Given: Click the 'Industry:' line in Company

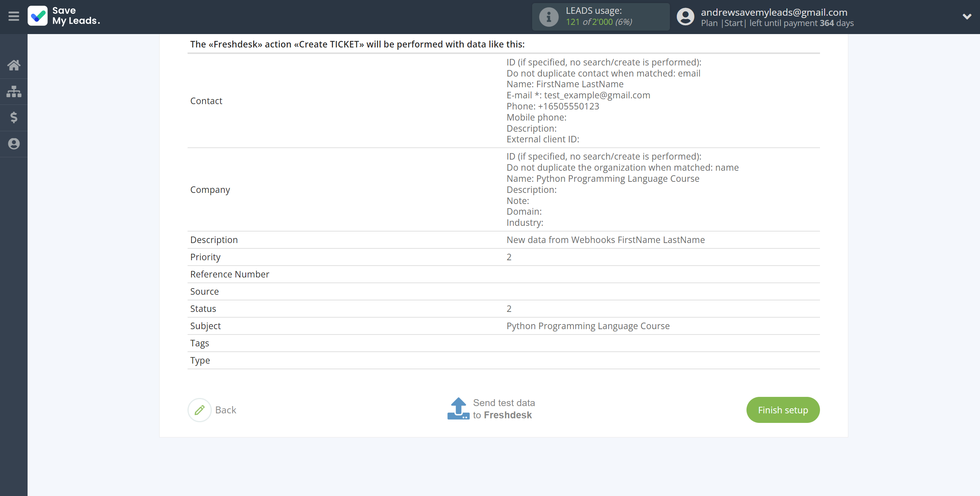Looking at the screenshot, I should point(525,223).
